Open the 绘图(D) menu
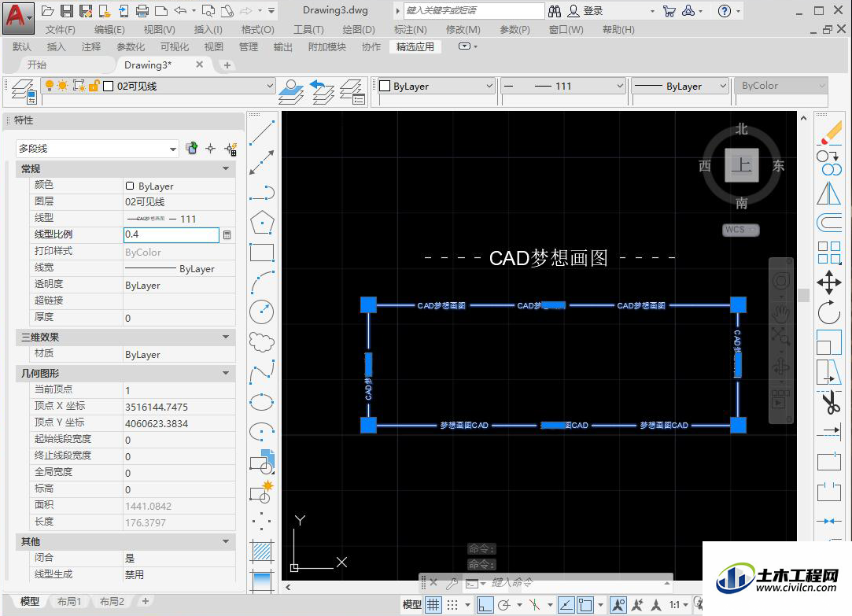Viewport: 852px width, 616px height. [x=359, y=29]
